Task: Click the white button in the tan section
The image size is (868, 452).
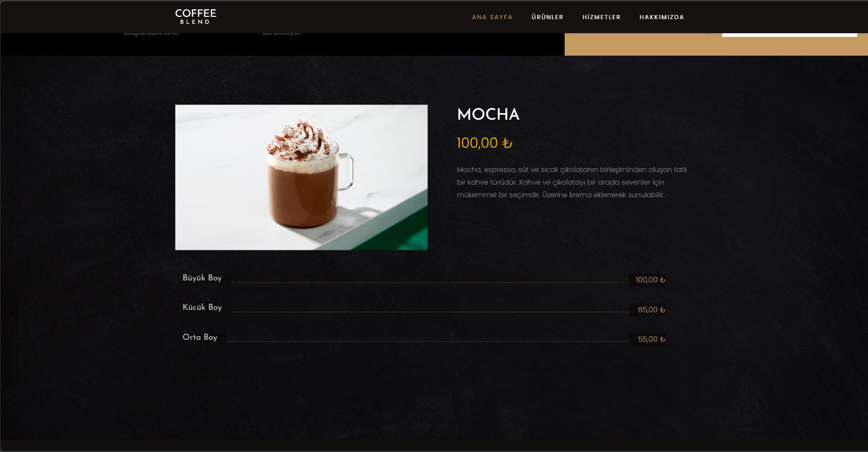Action: (x=789, y=35)
